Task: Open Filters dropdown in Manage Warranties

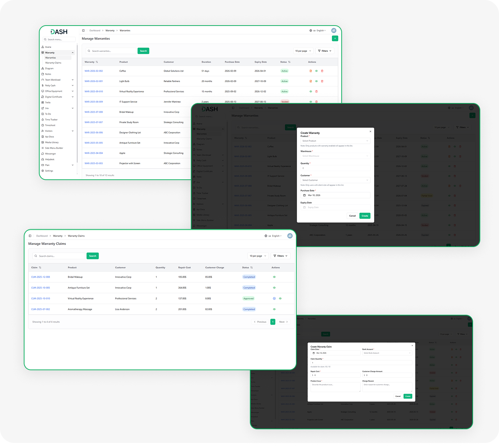Action: pyautogui.click(x=325, y=51)
